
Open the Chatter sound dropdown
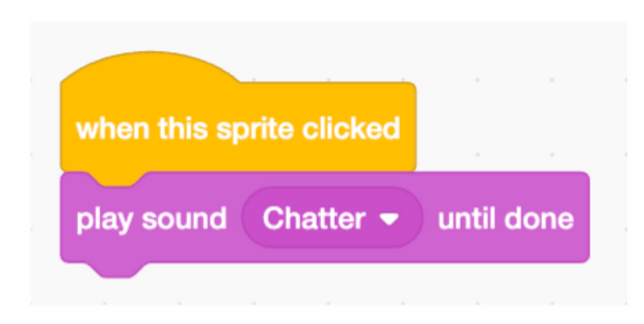click(332, 218)
